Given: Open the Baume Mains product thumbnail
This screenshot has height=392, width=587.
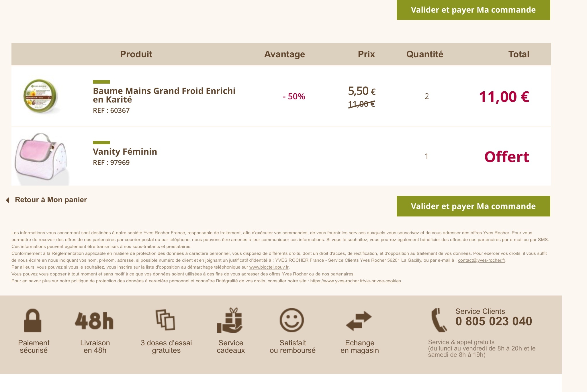Looking at the screenshot, I should pyautogui.click(x=41, y=96).
